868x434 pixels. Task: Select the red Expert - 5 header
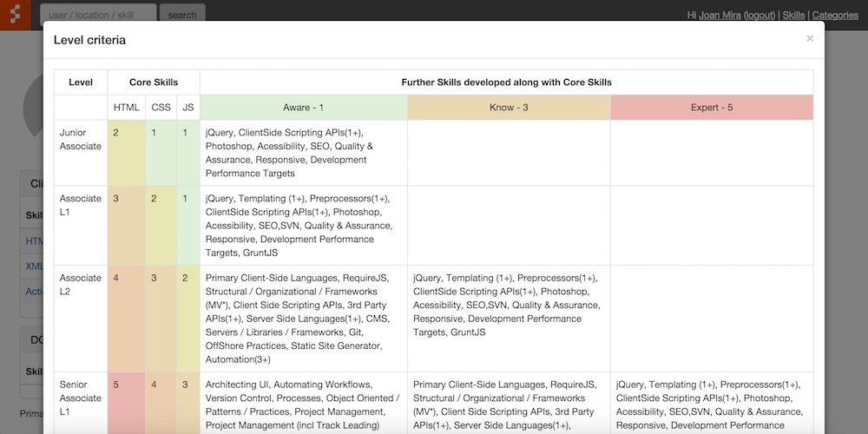pyautogui.click(x=711, y=107)
